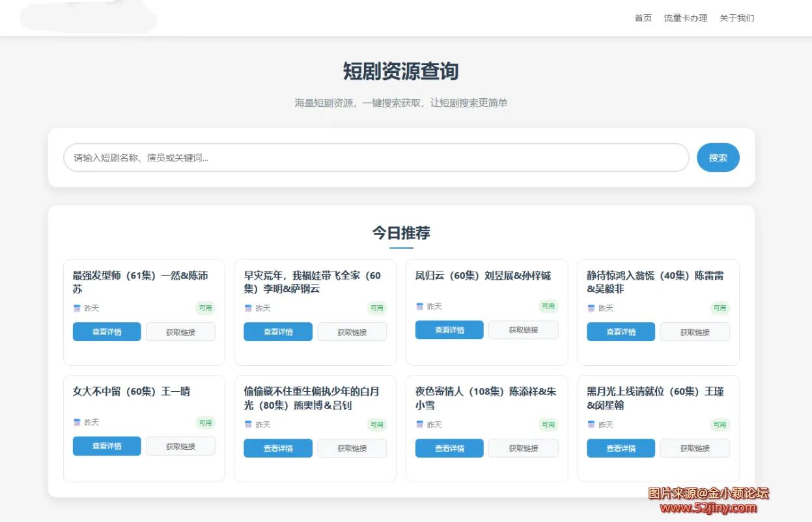Click calendar icon on 女大不中留 card
812x522 pixels.
(77, 422)
